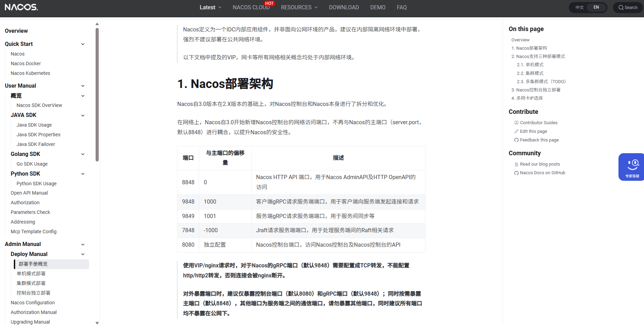Click the pencil icon beside Edit this page

516,131
